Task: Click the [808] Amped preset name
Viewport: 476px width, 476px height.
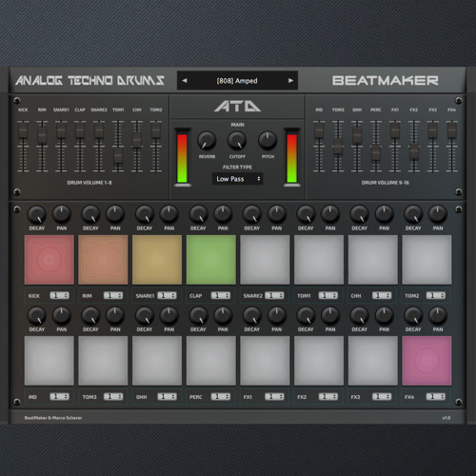Action: coord(237,81)
